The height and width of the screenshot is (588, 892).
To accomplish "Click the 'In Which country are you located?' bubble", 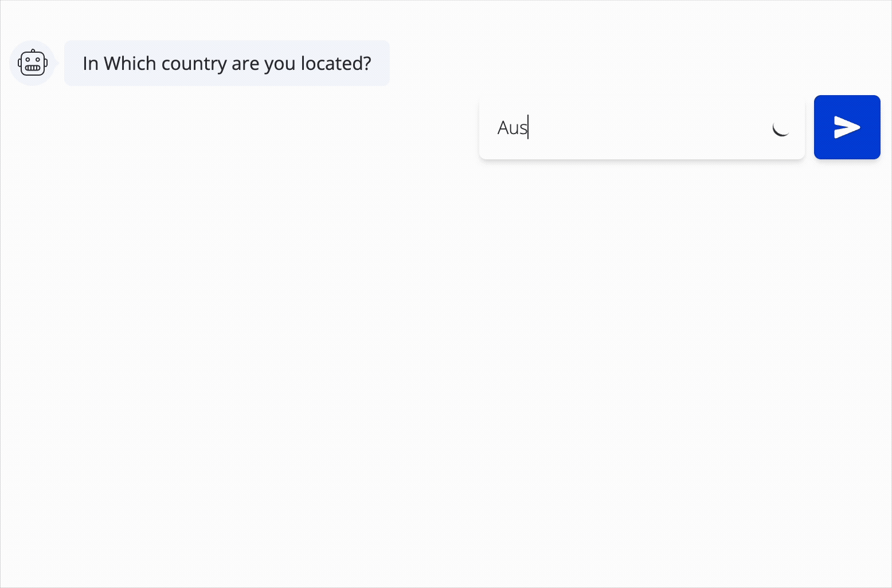I will click(x=227, y=63).
